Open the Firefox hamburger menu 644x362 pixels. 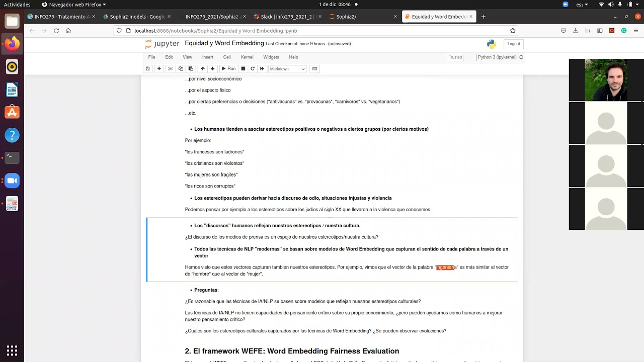636,31
